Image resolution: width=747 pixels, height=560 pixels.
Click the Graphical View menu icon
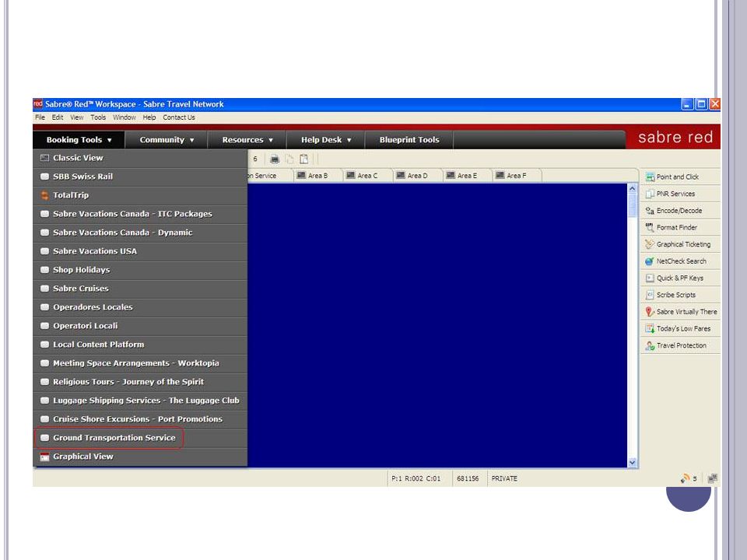[45, 457]
